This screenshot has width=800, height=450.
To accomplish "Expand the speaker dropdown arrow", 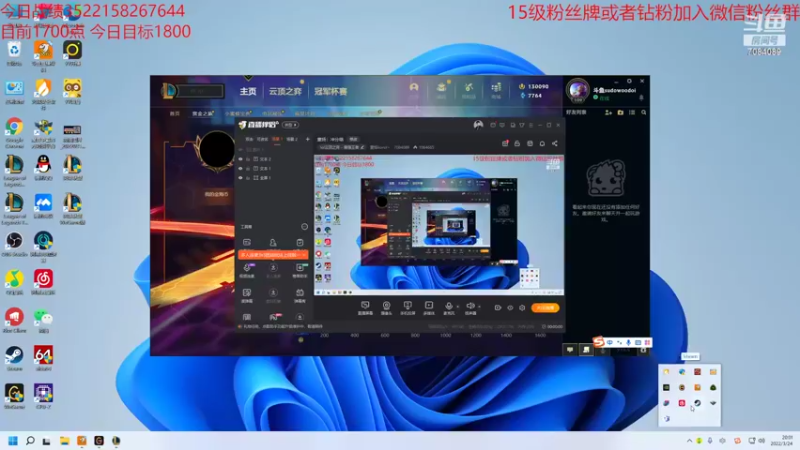I will [479, 307].
